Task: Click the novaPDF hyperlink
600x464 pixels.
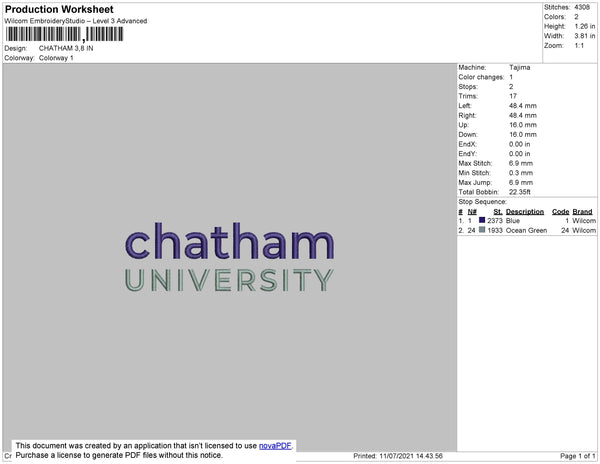Action: point(275,446)
